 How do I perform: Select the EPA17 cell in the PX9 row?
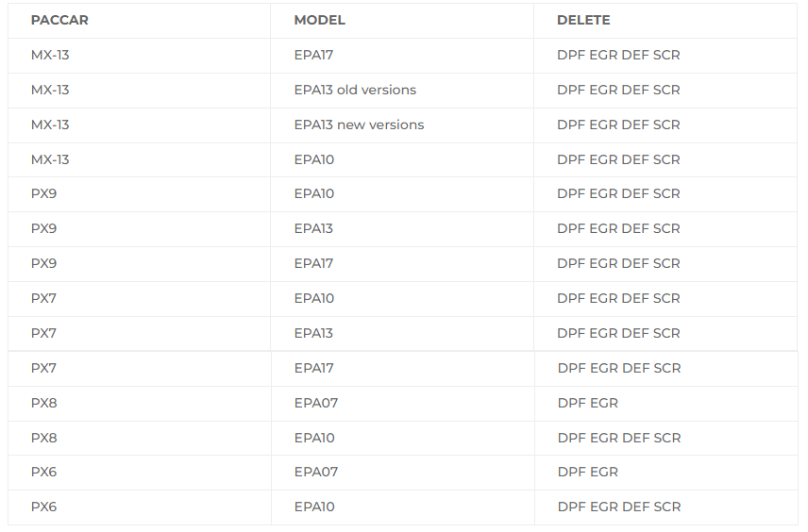(x=313, y=263)
